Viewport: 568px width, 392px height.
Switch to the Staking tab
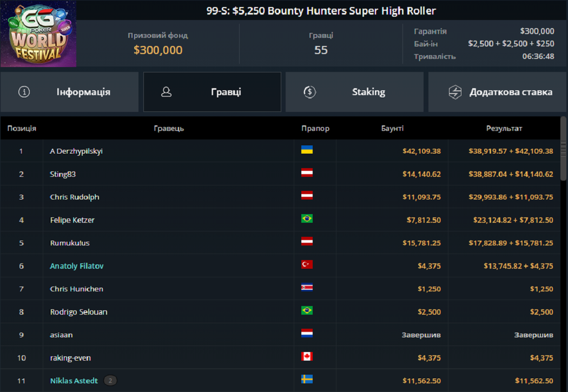tap(354, 92)
